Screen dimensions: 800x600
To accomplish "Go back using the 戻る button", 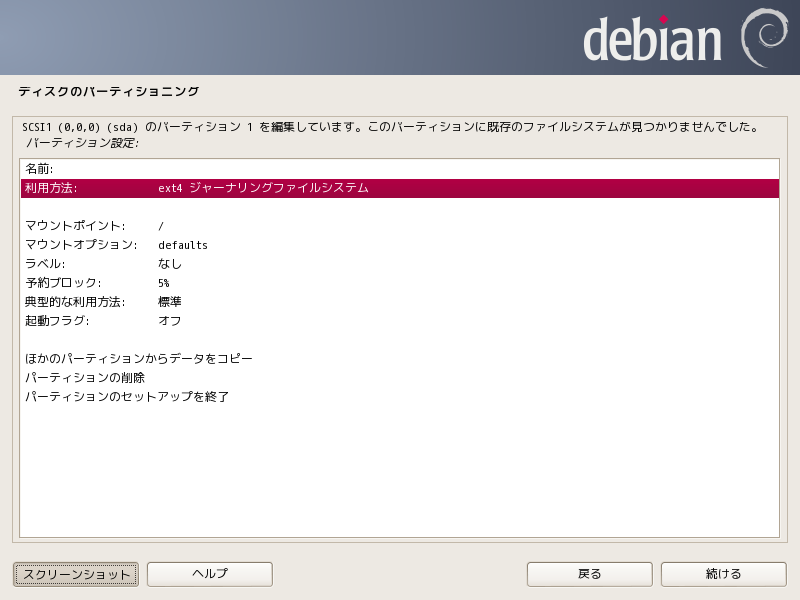I will click(x=590, y=574).
